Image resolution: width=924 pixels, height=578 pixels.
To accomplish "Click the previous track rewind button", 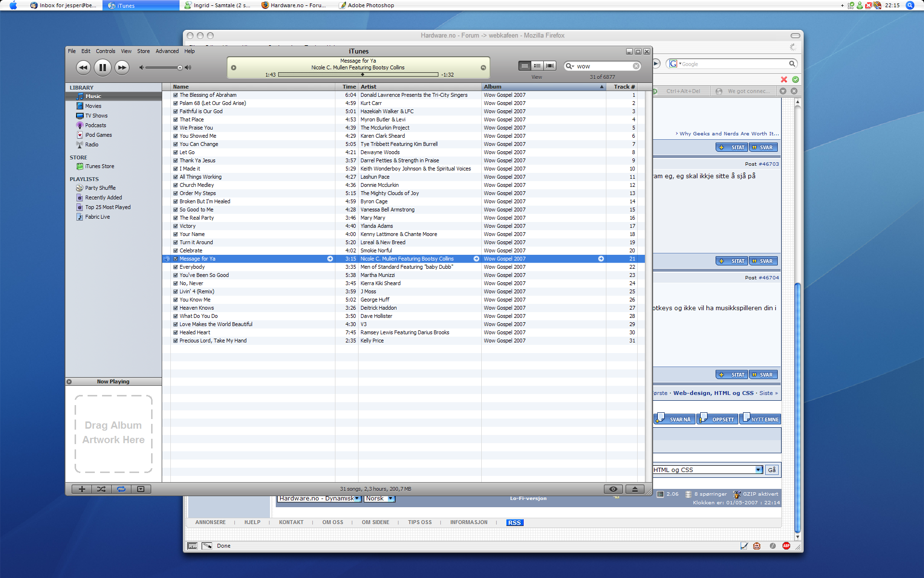I will pyautogui.click(x=83, y=67).
